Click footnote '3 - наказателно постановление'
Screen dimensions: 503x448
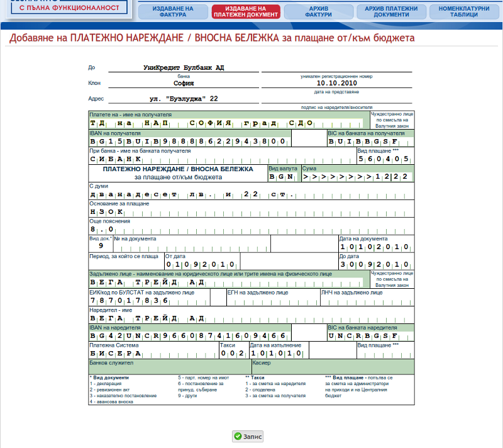point(123,396)
